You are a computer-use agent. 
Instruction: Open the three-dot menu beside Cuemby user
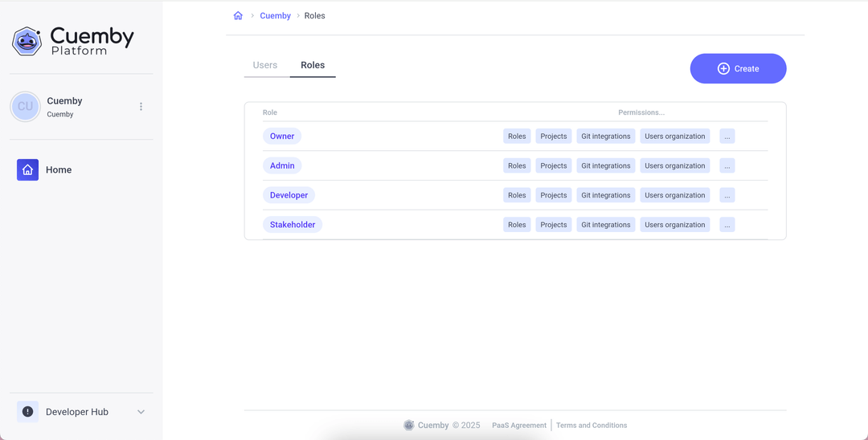pyautogui.click(x=141, y=107)
